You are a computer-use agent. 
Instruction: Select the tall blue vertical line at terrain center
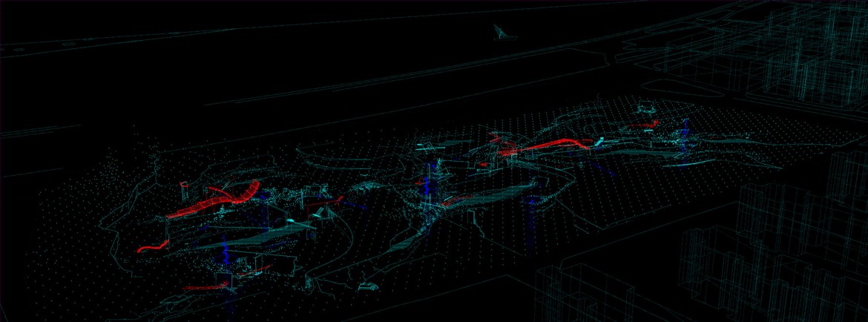coord(427,185)
